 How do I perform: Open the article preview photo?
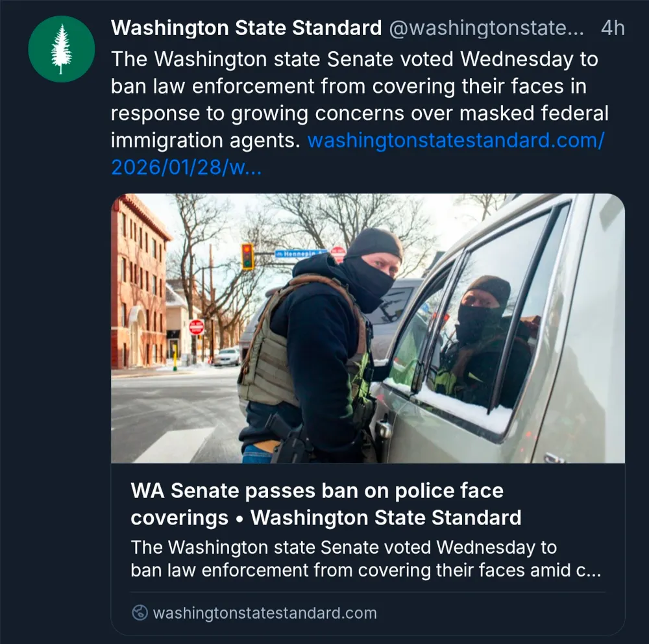pyautogui.click(x=367, y=328)
